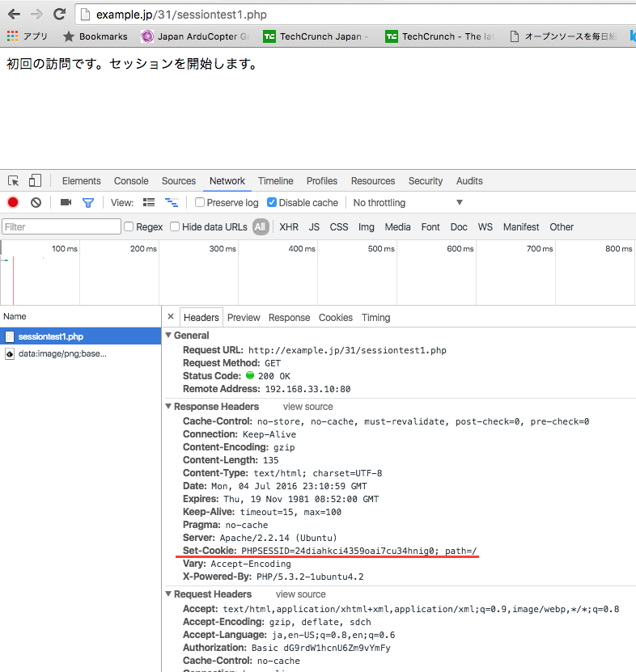This screenshot has width=636, height=672.
Task: Click the browser back arrow
Action: [x=14, y=15]
